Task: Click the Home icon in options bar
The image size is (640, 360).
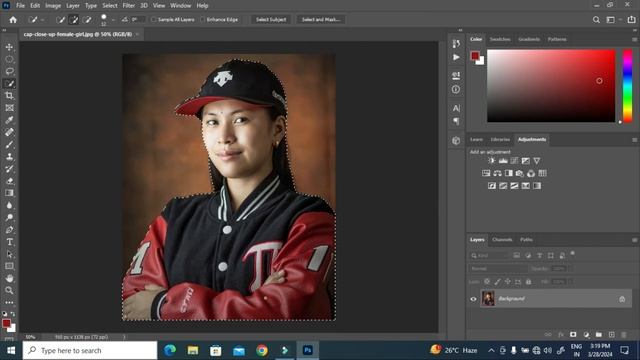Action: (x=13, y=20)
